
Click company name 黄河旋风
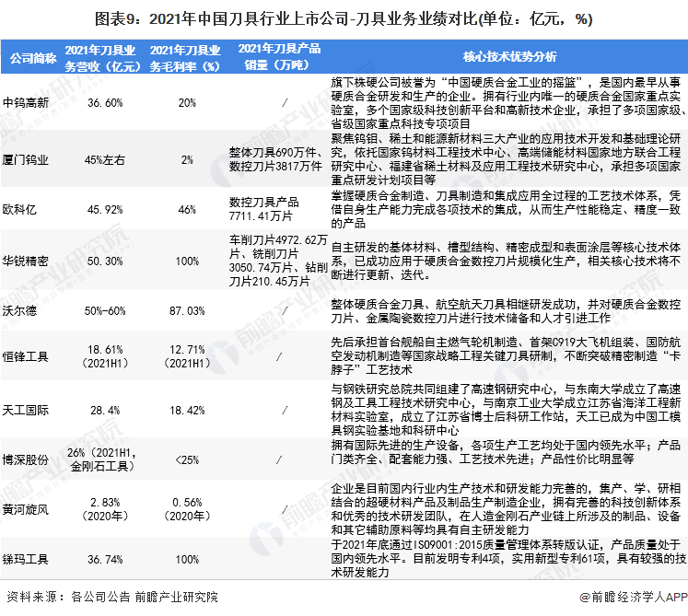pos(26,510)
